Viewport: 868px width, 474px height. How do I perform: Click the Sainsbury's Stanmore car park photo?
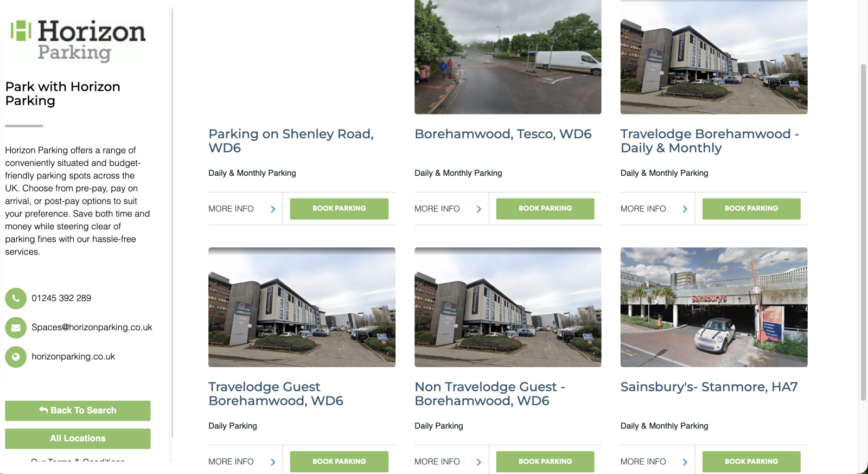coord(714,308)
